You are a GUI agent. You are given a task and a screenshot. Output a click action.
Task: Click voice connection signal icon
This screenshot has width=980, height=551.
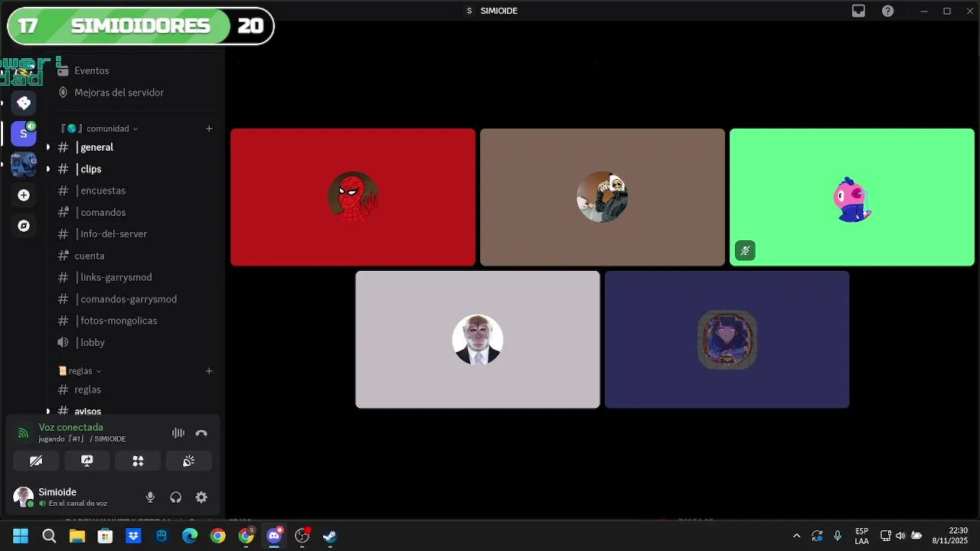[23, 433]
